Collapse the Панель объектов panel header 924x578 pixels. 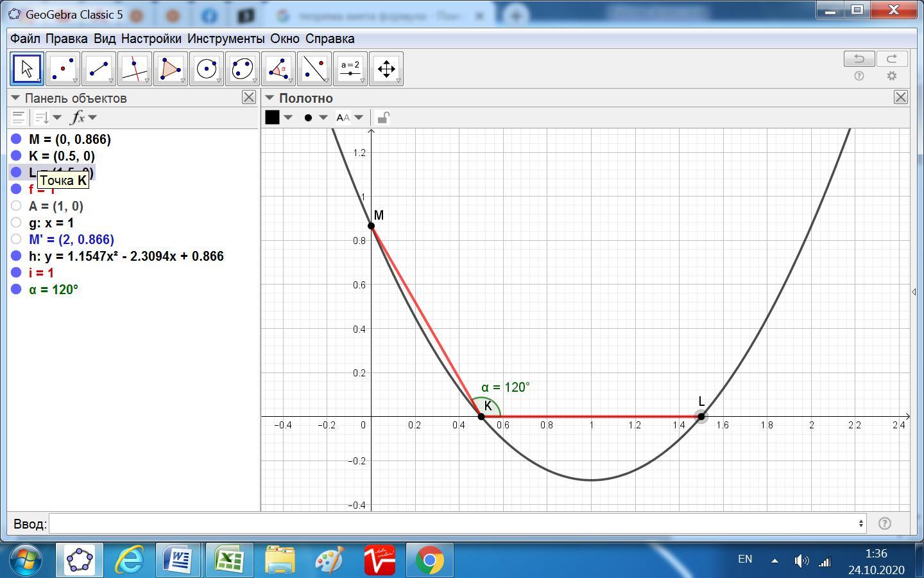point(16,98)
